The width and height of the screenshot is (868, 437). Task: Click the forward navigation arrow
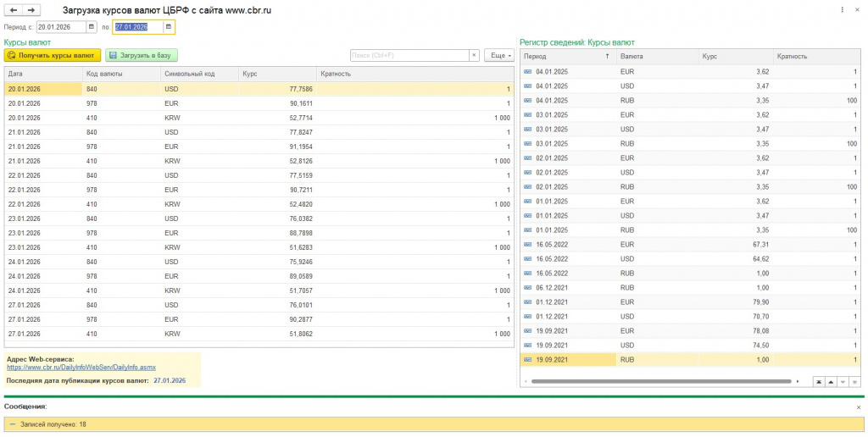click(31, 10)
